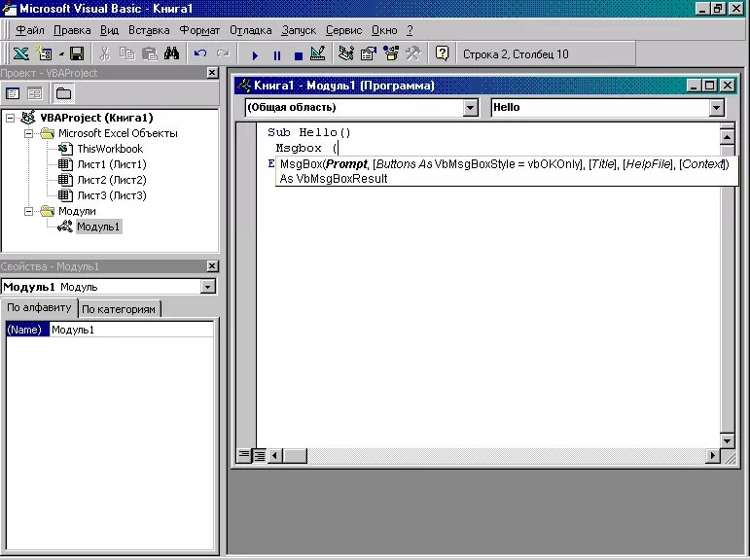The height and width of the screenshot is (560, 750).
Task: Undo the last action
Action: coord(200,53)
